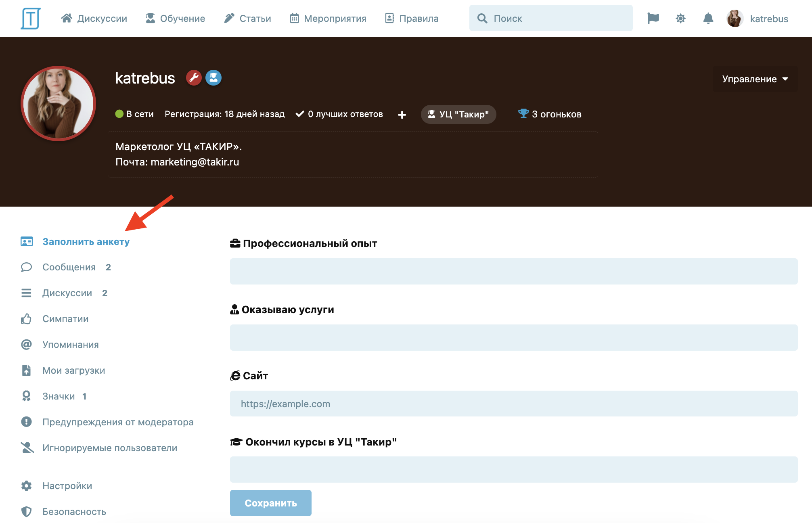Click the profile card icon beside Заполнить анкету
812x523 pixels.
(x=27, y=242)
